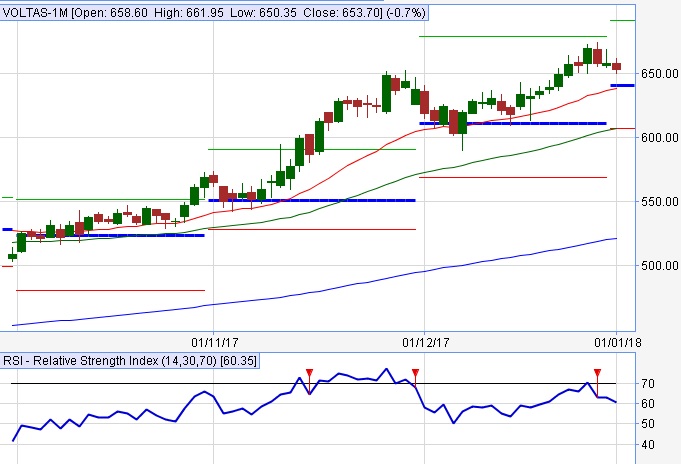This screenshot has width=681, height=464.
Task: Click the VOLTAS-1M price header label
Action: 214,13
